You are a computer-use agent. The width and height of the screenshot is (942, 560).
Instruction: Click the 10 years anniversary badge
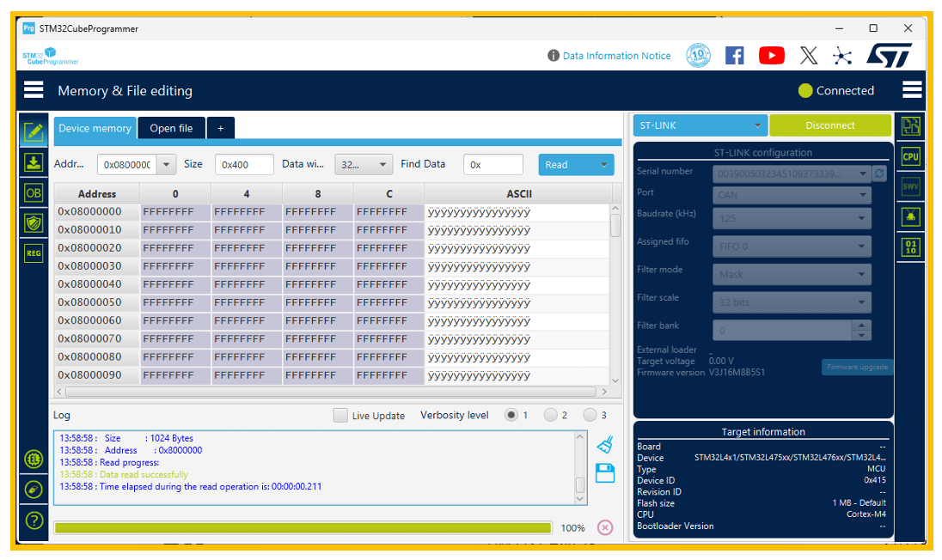click(x=698, y=56)
